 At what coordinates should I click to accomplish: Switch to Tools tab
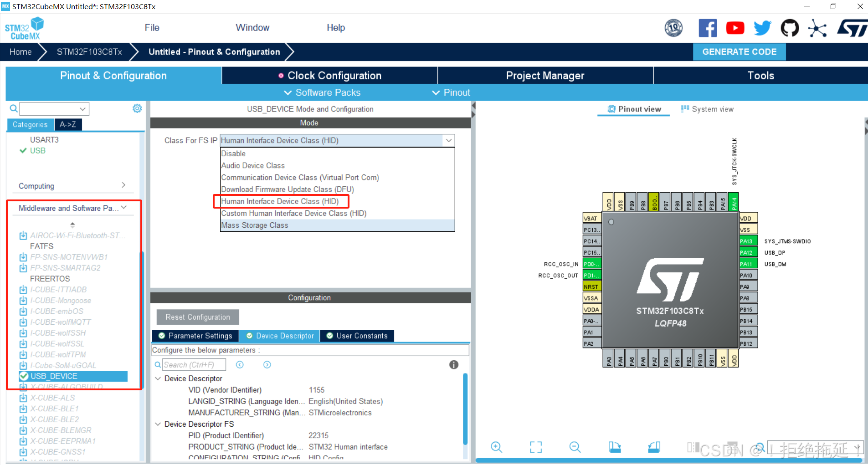coord(760,76)
